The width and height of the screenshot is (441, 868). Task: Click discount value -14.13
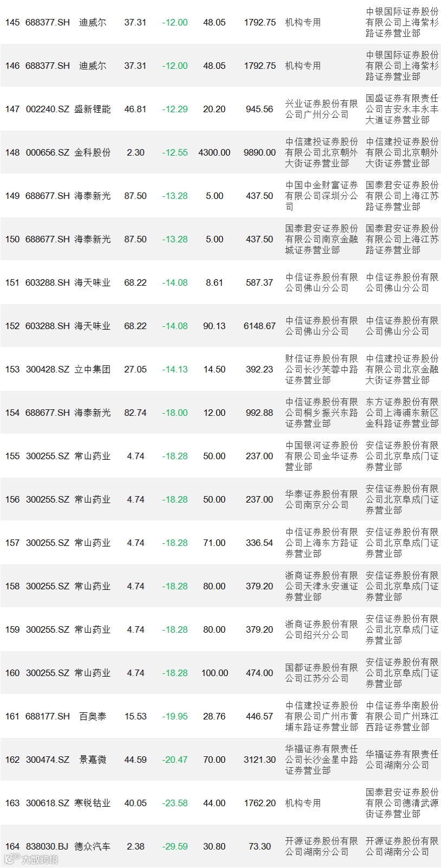point(175,369)
